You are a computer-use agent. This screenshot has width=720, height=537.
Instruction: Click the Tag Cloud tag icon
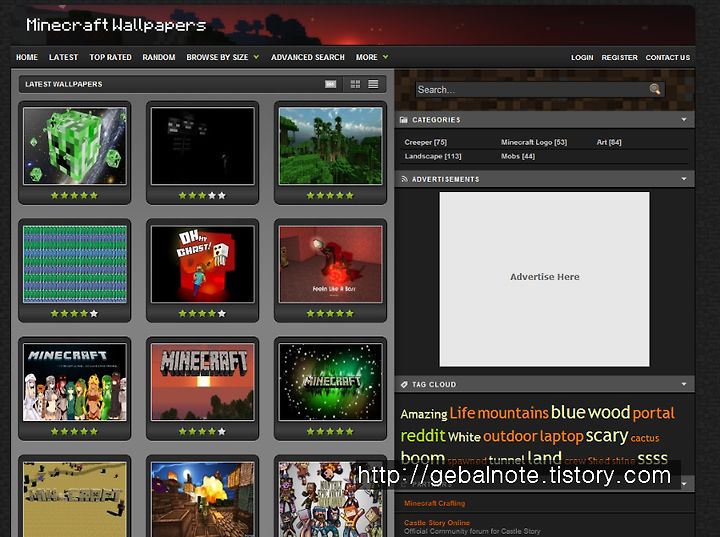coord(404,384)
